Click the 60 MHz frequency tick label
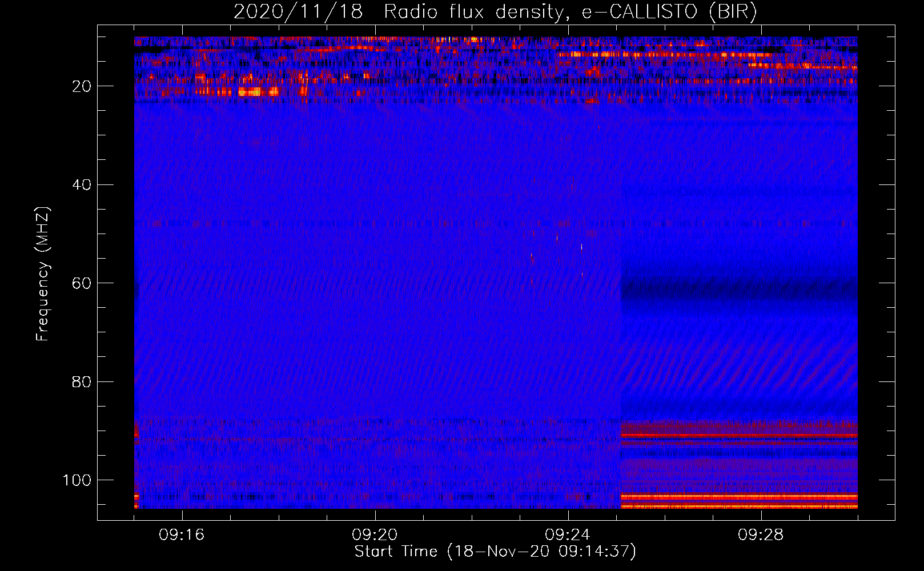 (x=82, y=284)
